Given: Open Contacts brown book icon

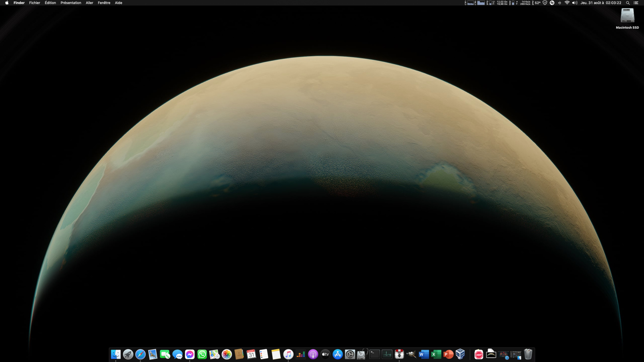Looking at the screenshot, I should point(239,354).
